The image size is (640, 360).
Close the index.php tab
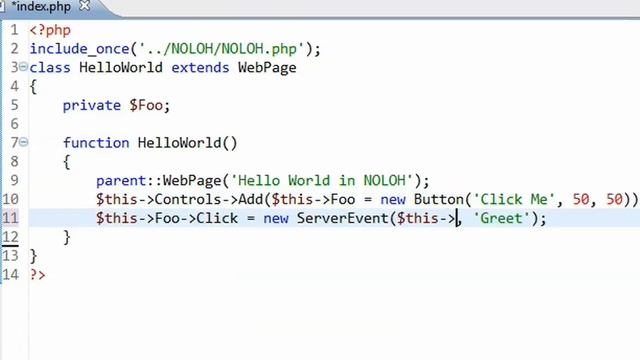coord(84,6)
